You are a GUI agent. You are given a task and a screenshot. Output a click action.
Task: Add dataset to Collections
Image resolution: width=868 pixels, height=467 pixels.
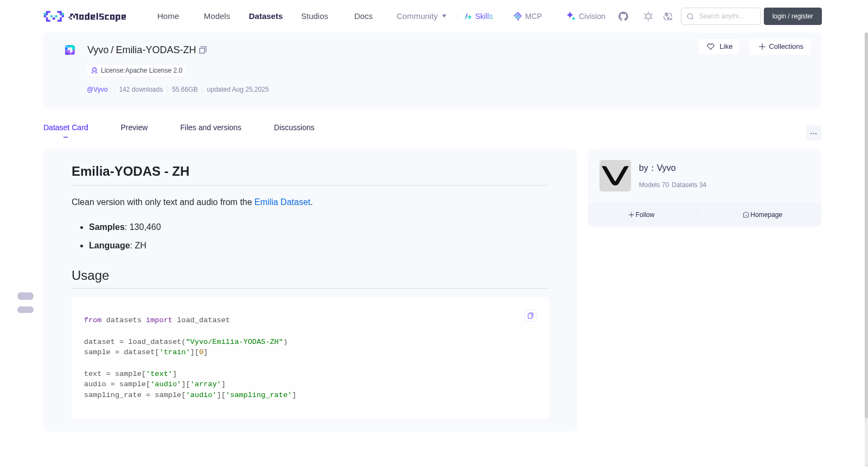[780, 47]
